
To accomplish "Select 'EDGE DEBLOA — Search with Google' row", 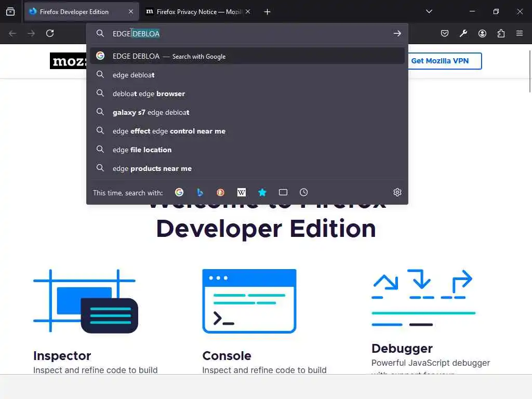I will (x=247, y=56).
